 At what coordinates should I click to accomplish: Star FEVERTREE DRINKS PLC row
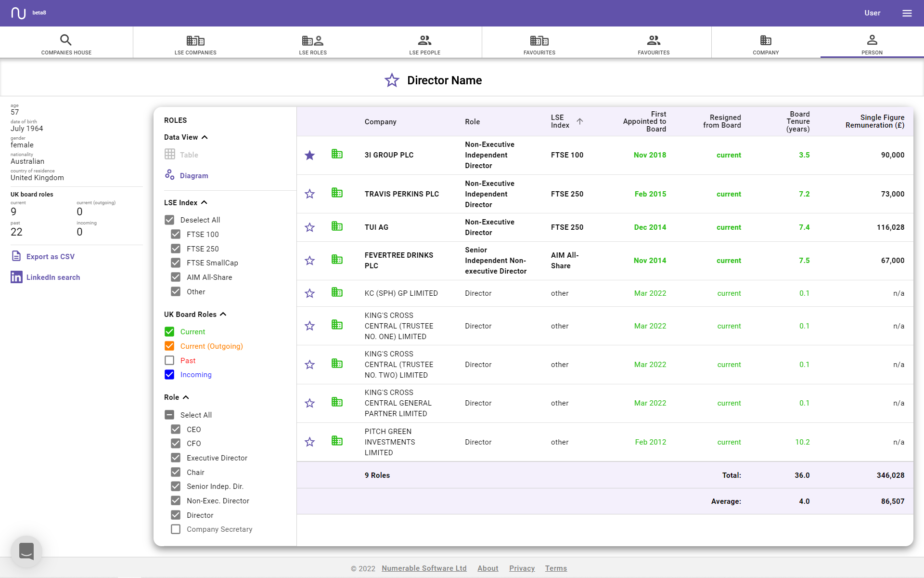(x=309, y=261)
